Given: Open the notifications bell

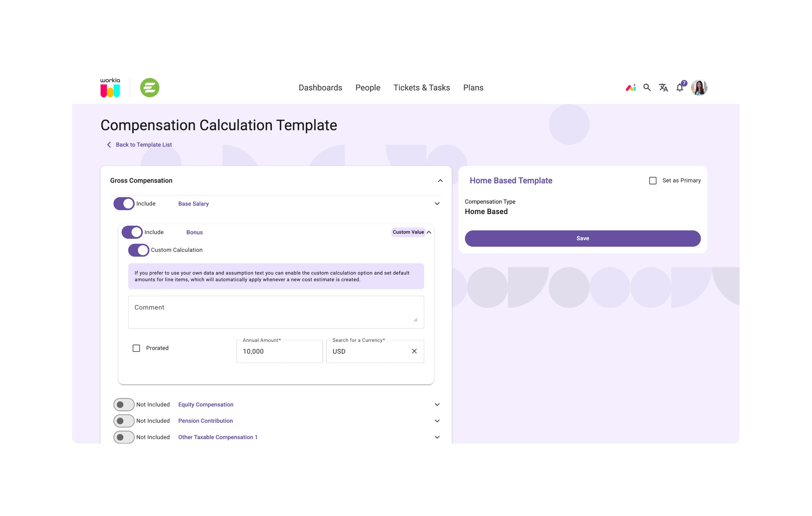Looking at the screenshot, I should pos(680,88).
